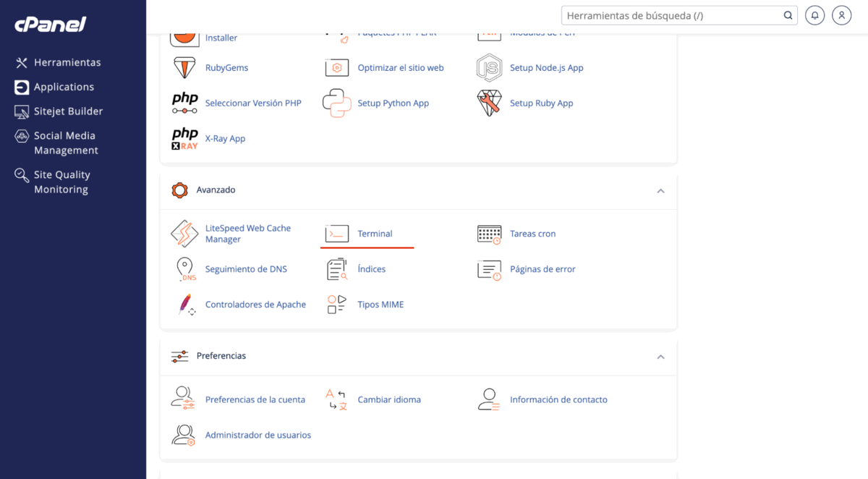The image size is (868, 479).
Task: Open Tareas cron link
Action: click(532, 234)
